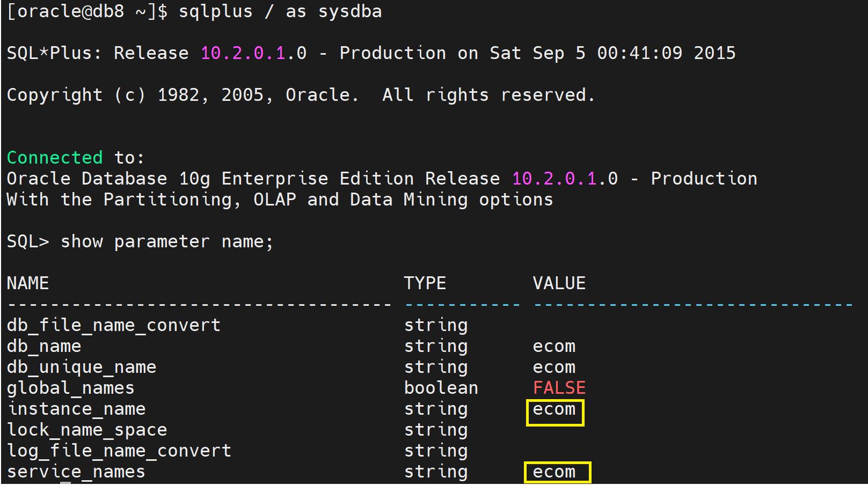Viewport: 868px width, 485px height.
Task: Select the 'db_name' parameter name
Action: pyautogui.click(x=44, y=346)
